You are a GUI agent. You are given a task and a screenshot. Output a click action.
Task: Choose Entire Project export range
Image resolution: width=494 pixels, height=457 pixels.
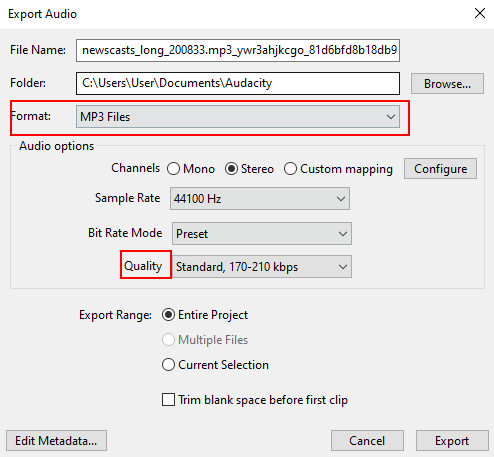point(205,315)
